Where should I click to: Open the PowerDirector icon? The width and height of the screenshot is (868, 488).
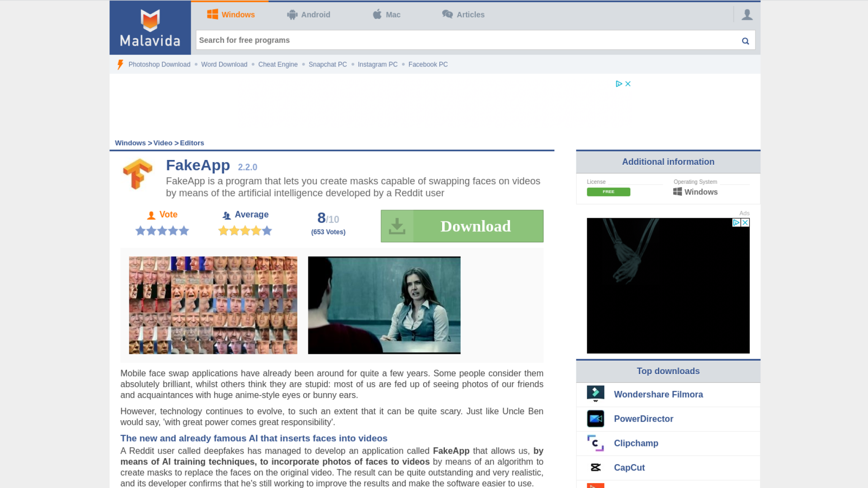(595, 419)
